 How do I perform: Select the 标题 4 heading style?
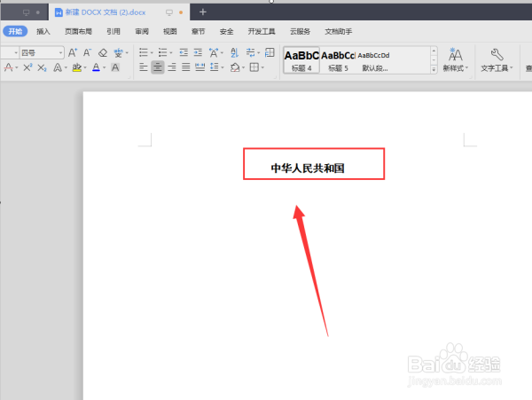point(301,60)
